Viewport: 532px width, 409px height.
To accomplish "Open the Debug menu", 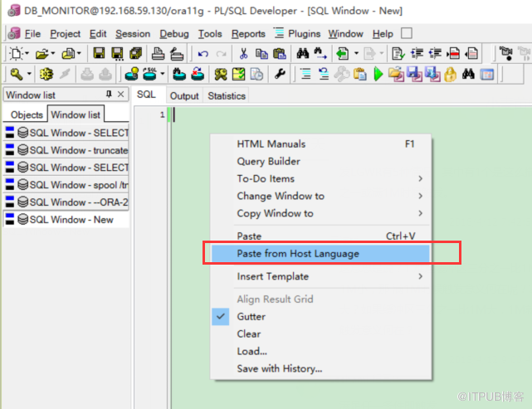I will [174, 33].
